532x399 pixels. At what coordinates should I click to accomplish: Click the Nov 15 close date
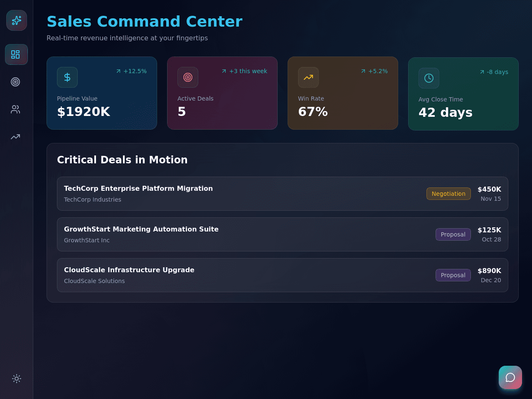[491, 199]
